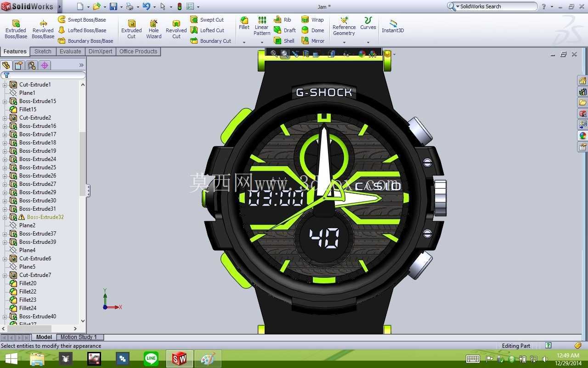Open the Appearances task pane tab
This screenshot has height=368, width=588.
(582, 136)
